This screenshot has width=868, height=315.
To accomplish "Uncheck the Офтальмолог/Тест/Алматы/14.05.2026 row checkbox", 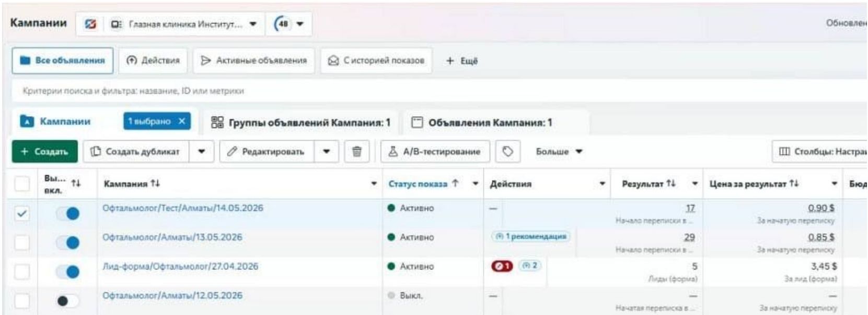I will tap(22, 213).
